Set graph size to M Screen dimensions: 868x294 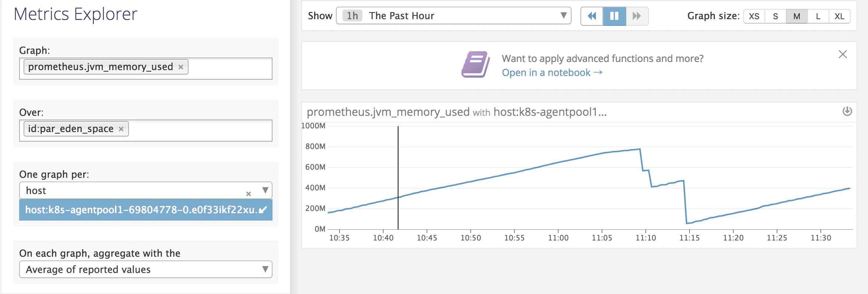click(797, 16)
